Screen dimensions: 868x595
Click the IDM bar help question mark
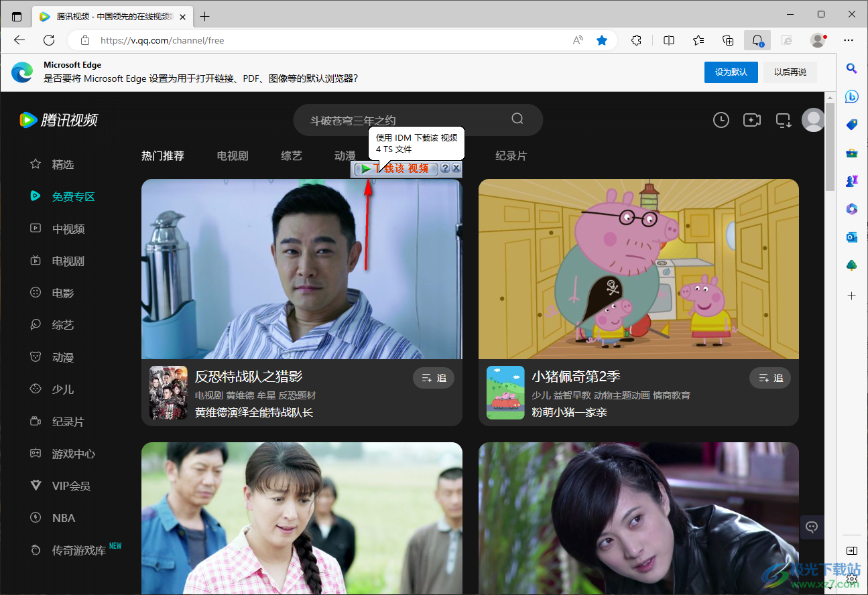coord(445,169)
